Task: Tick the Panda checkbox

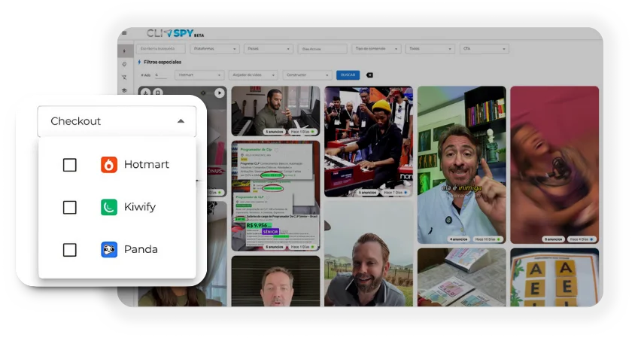Action: (70, 250)
